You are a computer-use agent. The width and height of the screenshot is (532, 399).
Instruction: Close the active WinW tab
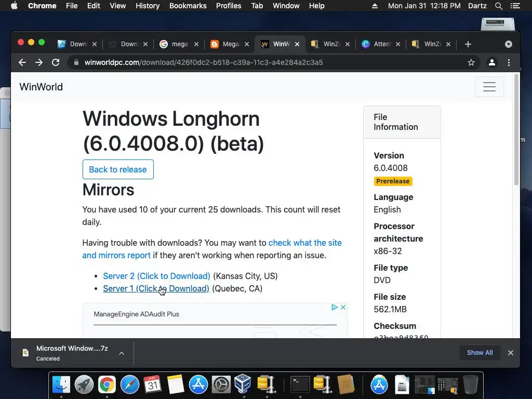(x=297, y=44)
